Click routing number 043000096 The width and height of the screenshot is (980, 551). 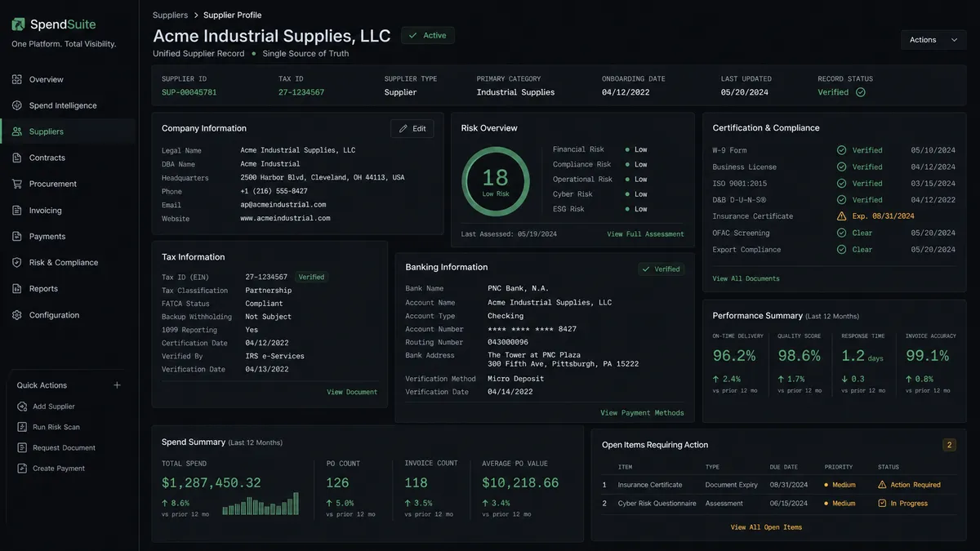[x=508, y=342]
